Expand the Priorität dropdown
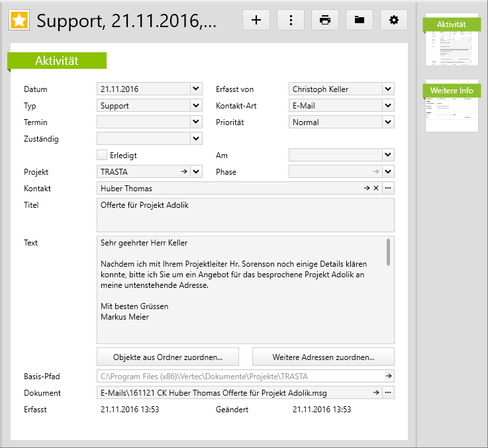The width and height of the screenshot is (488, 448). (388, 122)
